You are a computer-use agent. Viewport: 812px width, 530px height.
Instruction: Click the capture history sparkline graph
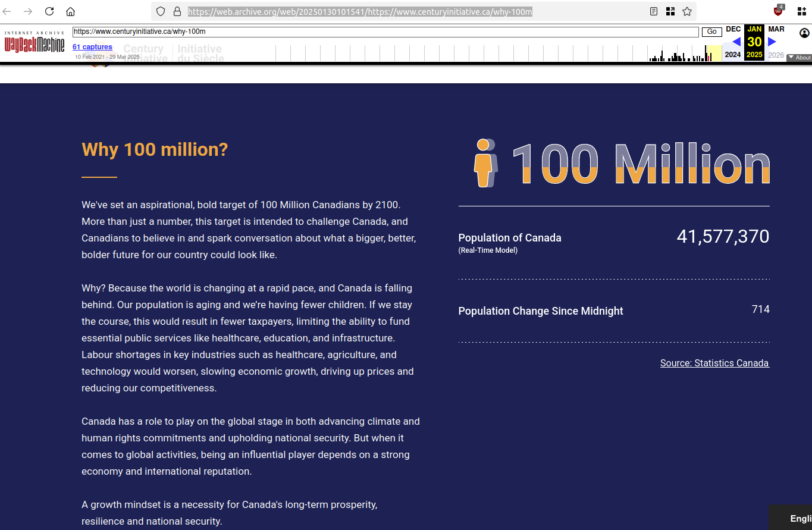499,53
